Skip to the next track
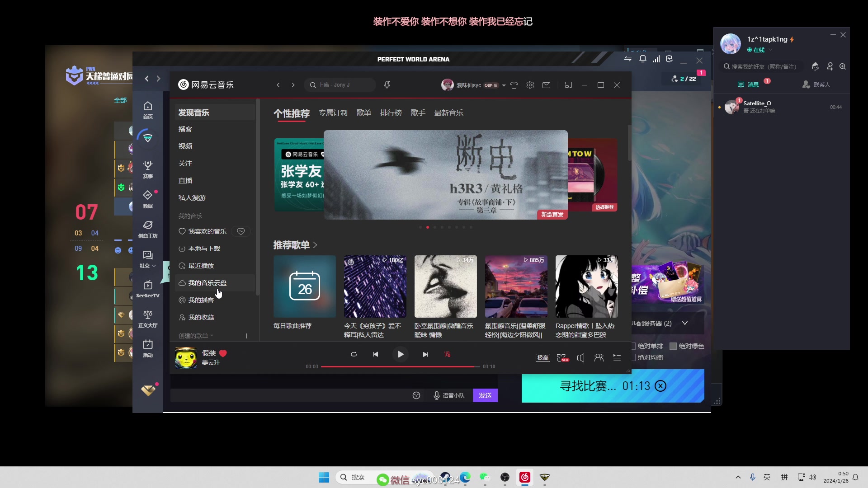The width and height of the screenshot is (868, 488). pyautogui.click(x=425, y=354)
